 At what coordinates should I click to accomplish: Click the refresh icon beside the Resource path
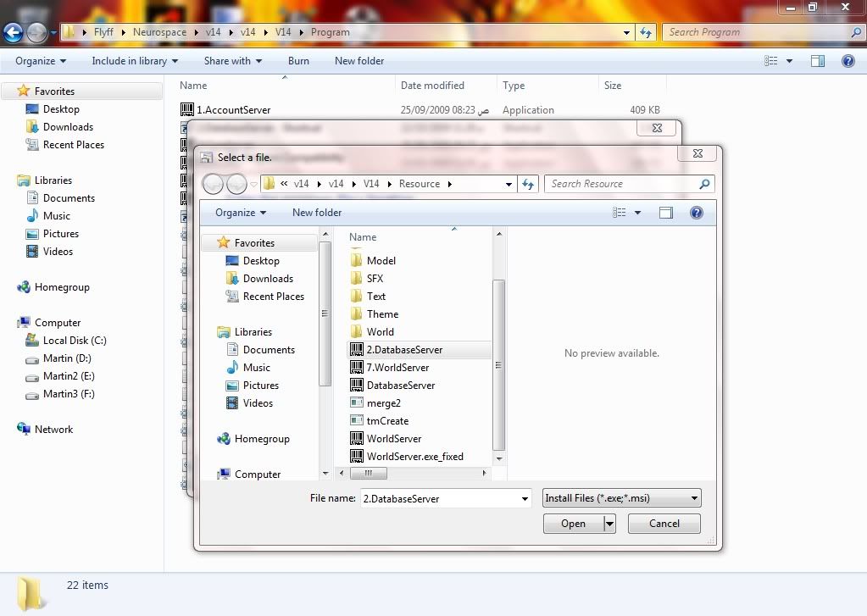pos(529,184)
